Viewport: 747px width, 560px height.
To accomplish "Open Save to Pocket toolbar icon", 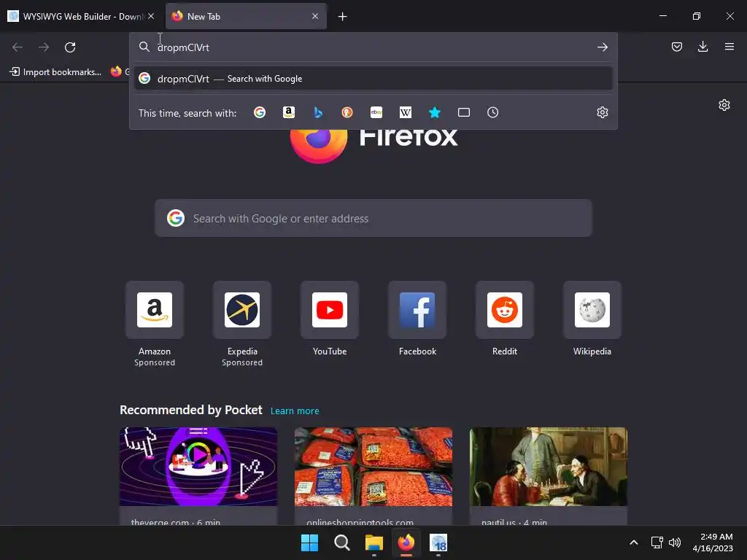I will (x=676, y=47).
